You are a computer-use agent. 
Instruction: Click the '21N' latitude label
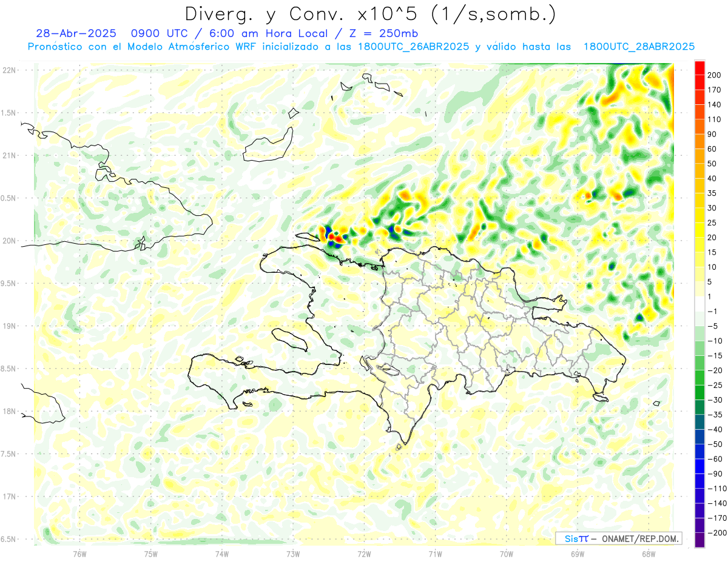[9, 155]
